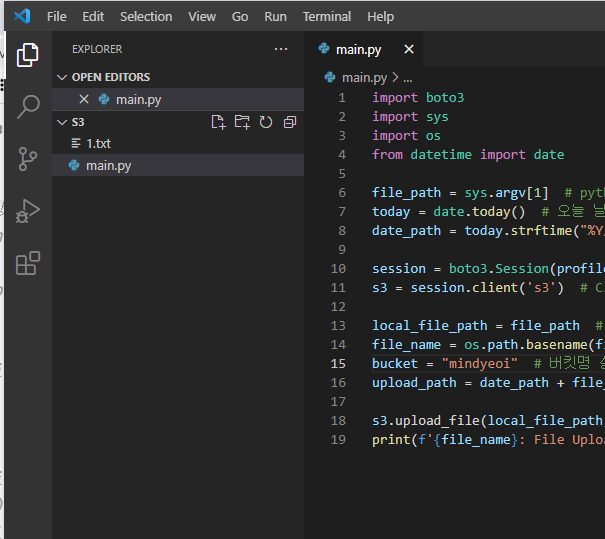The height and width of the screenshot is (539, 605).
Task: Click the main.py breadcrumb in editor
Action: click(364, 77)
